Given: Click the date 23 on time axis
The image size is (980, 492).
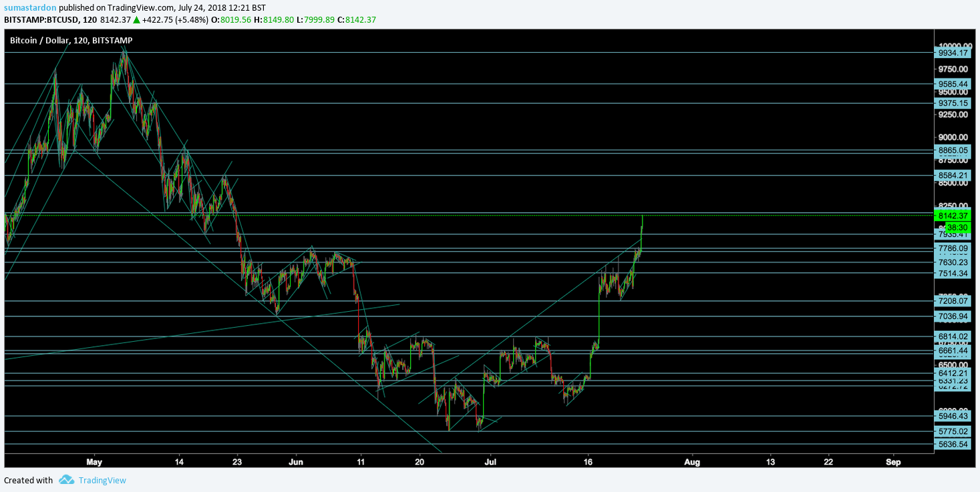Looking at the screenshot, I should tap(237, 461).
